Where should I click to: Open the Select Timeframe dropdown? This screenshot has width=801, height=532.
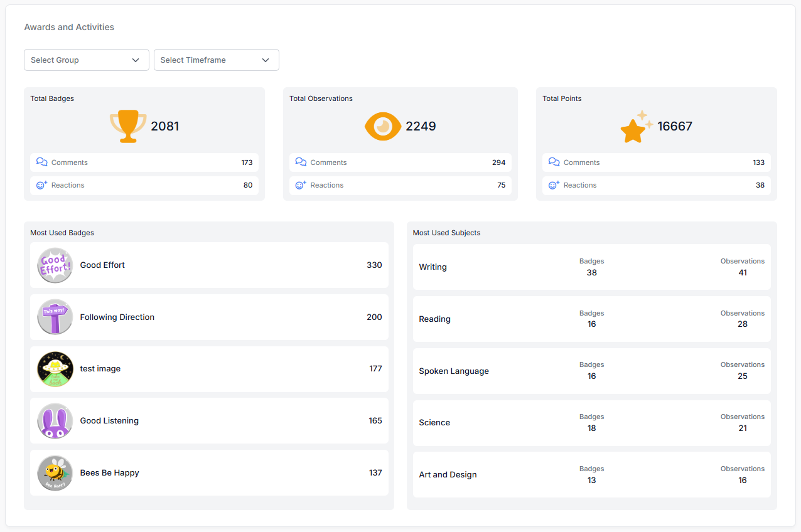[x=216, y=60]
